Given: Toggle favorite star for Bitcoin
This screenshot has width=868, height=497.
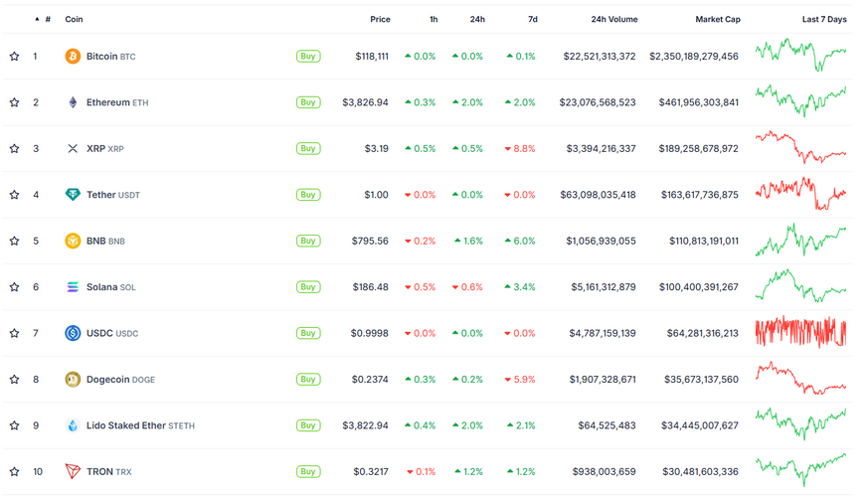Looking at the screenshot, I should [14, 57].
